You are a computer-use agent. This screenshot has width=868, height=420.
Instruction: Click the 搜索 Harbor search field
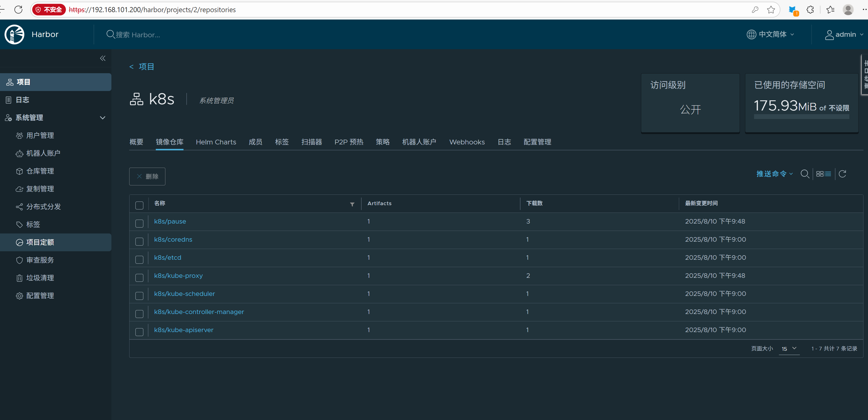pos(138,35)
